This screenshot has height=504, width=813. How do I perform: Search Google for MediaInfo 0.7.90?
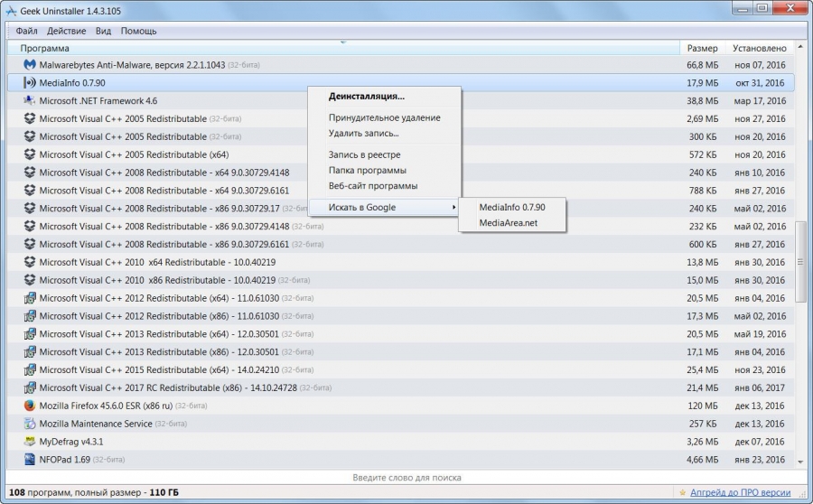(x=512, y=208)
